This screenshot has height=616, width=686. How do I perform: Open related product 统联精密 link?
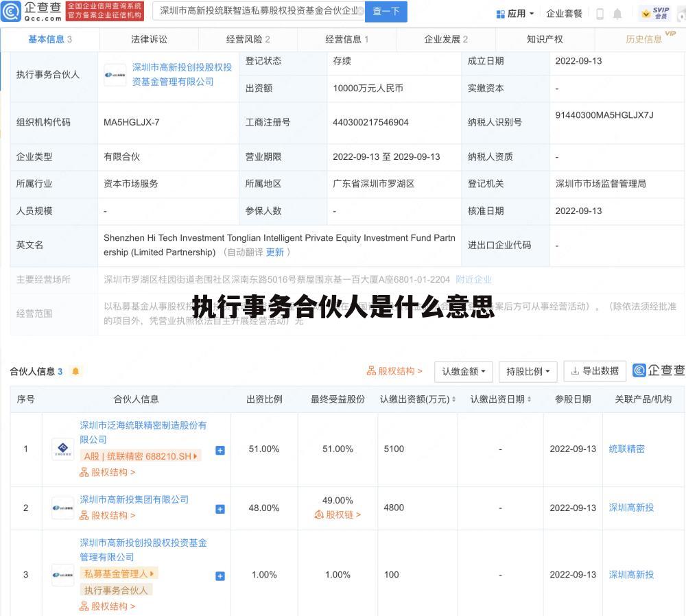[626, 449]
